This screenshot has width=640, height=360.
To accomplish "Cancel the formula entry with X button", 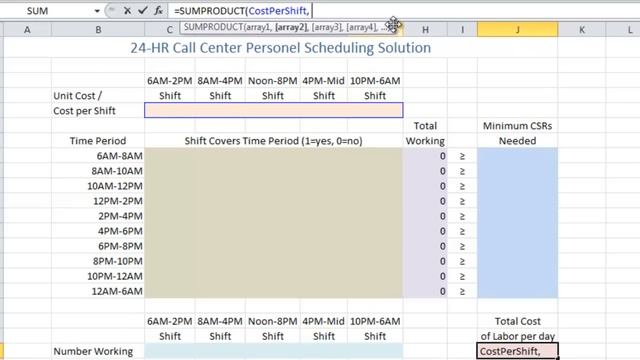I will point(127,11).
